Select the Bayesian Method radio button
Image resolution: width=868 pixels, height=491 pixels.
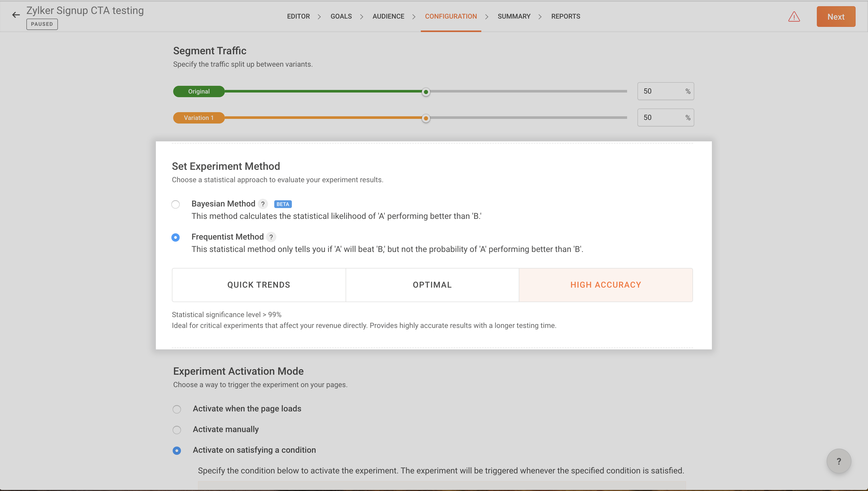pyautogui.click(x=175, y=204)
